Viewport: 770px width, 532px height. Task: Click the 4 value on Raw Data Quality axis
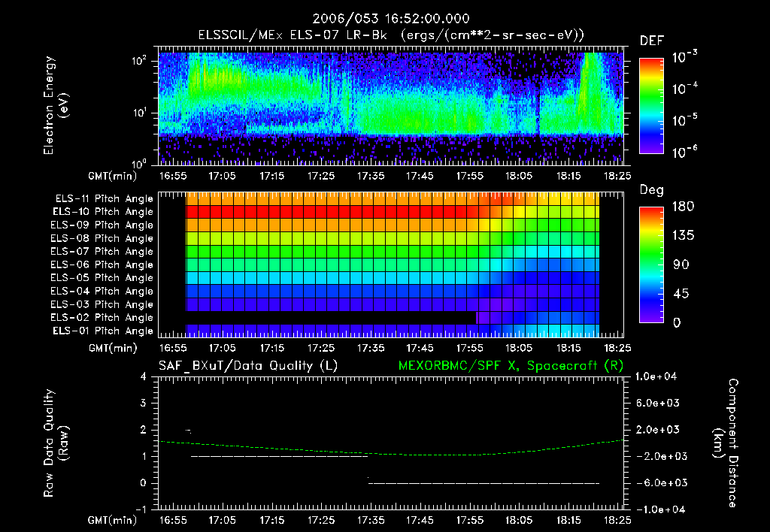click(x=144, y=376)
